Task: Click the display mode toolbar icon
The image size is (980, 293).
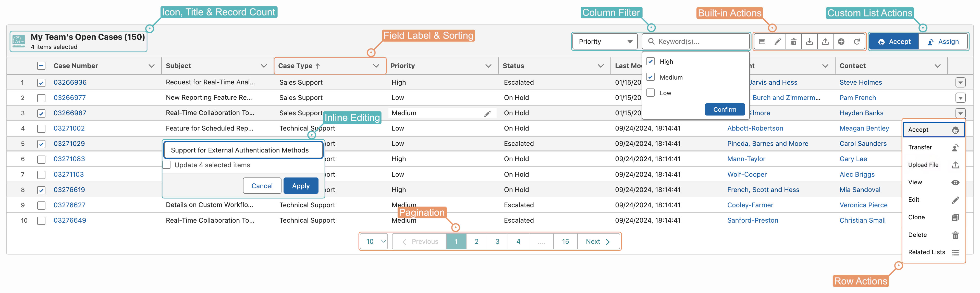Action: 762,42
